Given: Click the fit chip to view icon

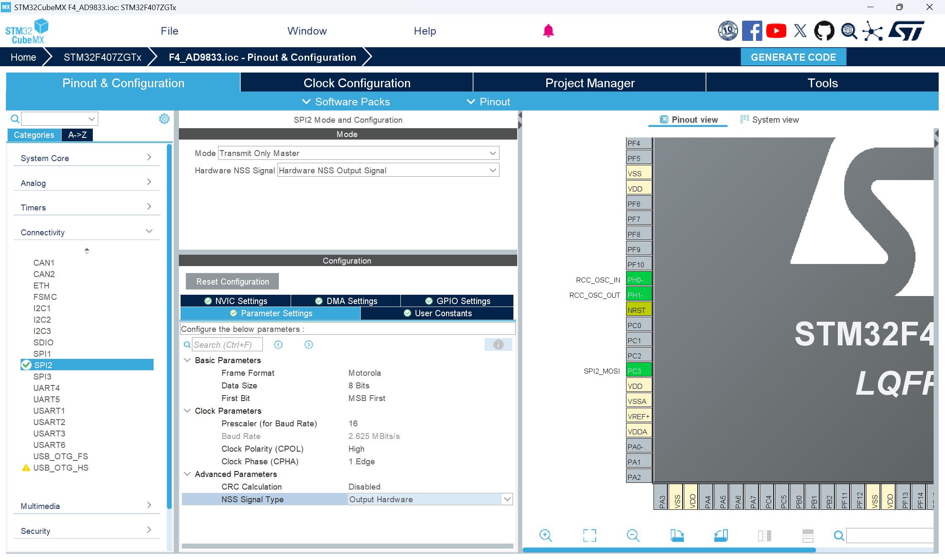Looking at the screenshot, I should 589,536.
